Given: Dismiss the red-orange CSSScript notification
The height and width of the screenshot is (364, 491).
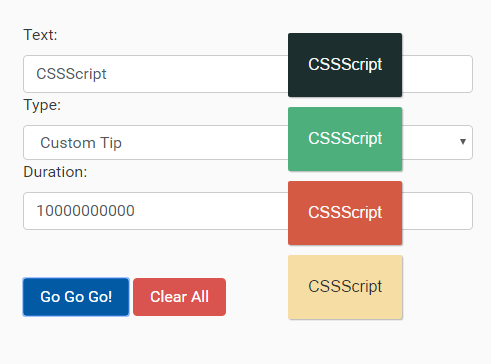Looking at the screenshot, I should [x=345, y=213].
